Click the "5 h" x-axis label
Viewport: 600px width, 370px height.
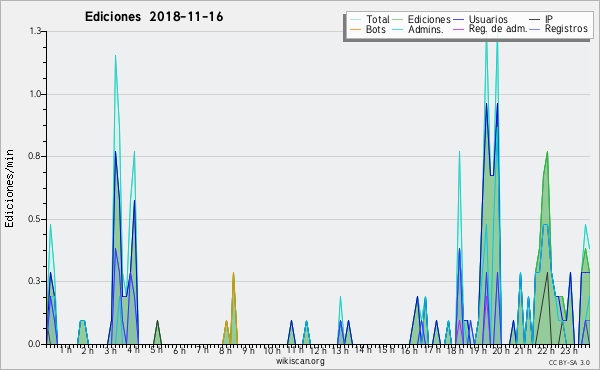156,350
